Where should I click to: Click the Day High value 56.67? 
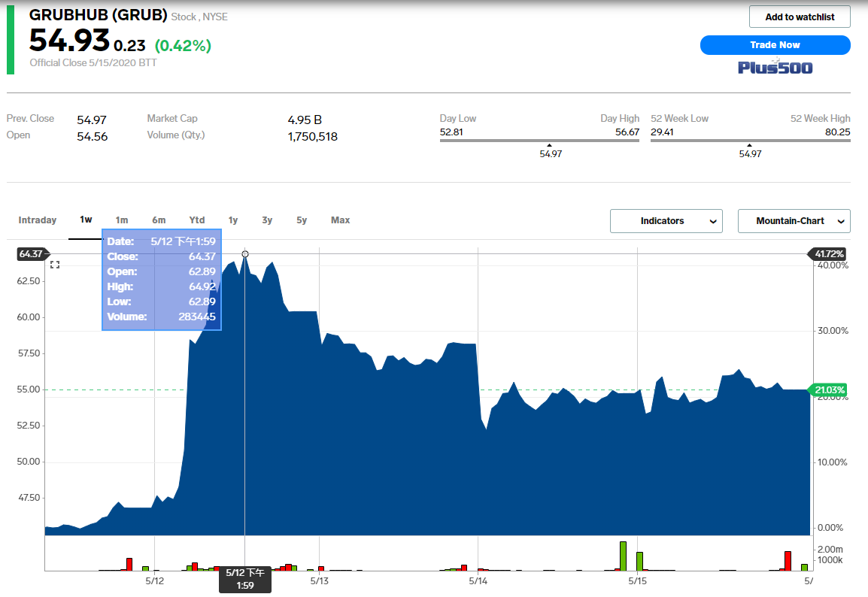(x=627, y=132)
